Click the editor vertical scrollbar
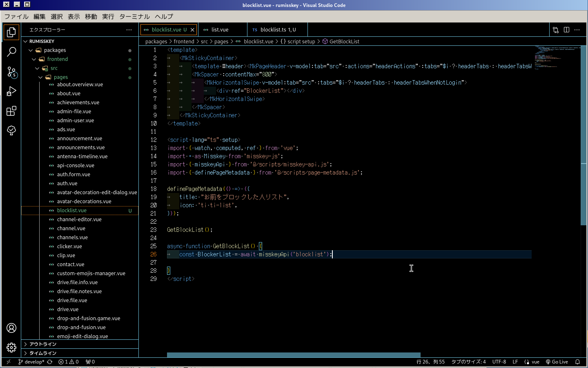 [584, 135]
